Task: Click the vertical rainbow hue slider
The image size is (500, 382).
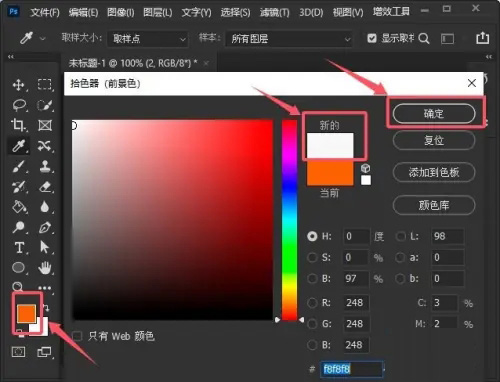Action: 289,220
